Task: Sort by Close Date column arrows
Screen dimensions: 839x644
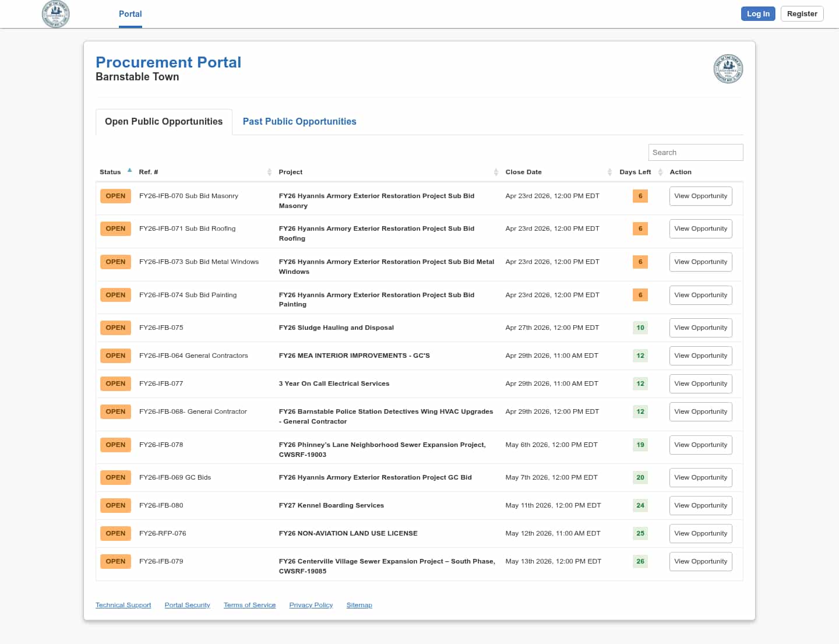Action: [x=609, y=172]
